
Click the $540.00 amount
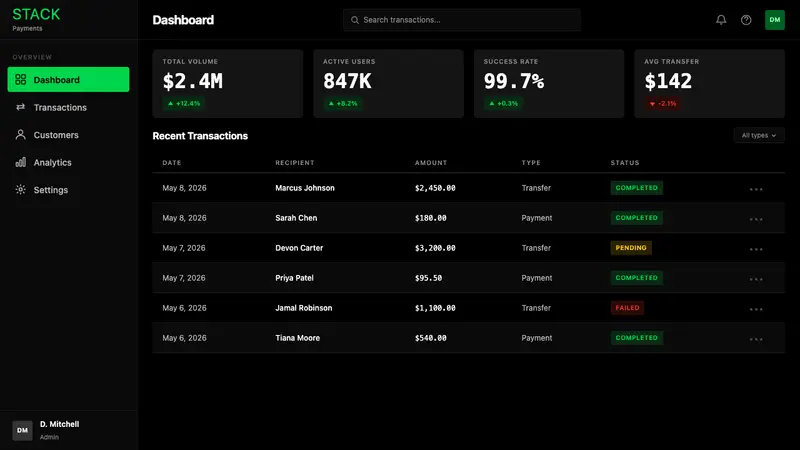point(431,338)
